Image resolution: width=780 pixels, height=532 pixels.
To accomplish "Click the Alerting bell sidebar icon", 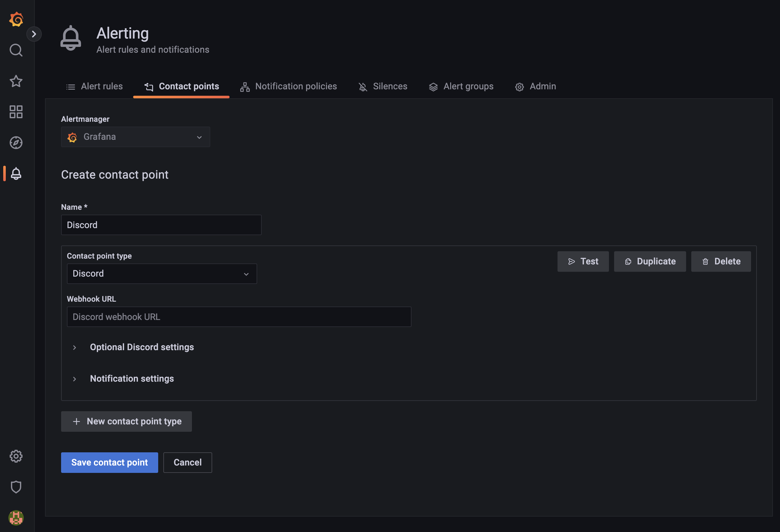I will (x=16, y=174).
